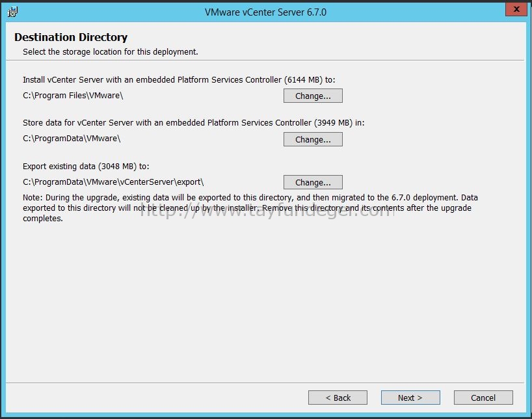Screen dimensions: 532x419
Task: Go back to the previous installer step
Action: [338, 398]
